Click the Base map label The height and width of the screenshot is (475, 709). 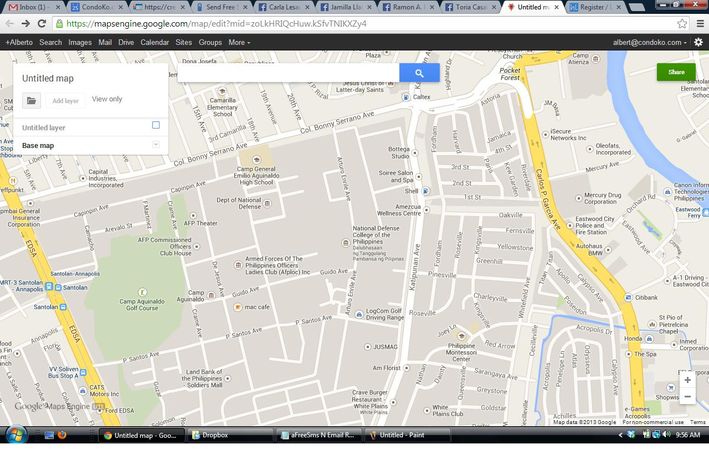click(38, 146)
